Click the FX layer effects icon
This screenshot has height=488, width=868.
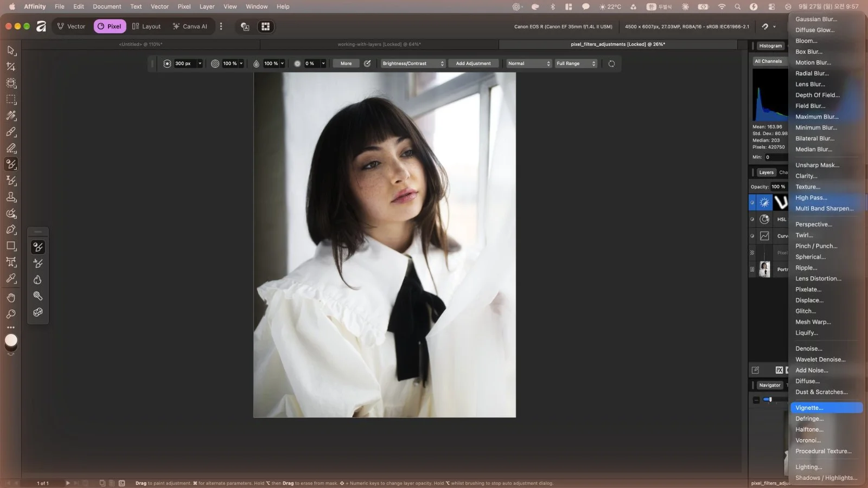[x=779, y=370]
